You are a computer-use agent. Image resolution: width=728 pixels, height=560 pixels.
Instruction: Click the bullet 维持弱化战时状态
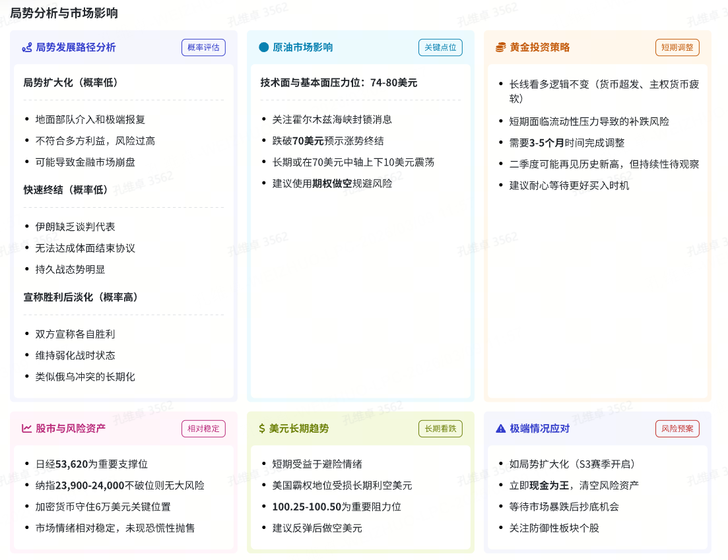click(x=75, y=356)
